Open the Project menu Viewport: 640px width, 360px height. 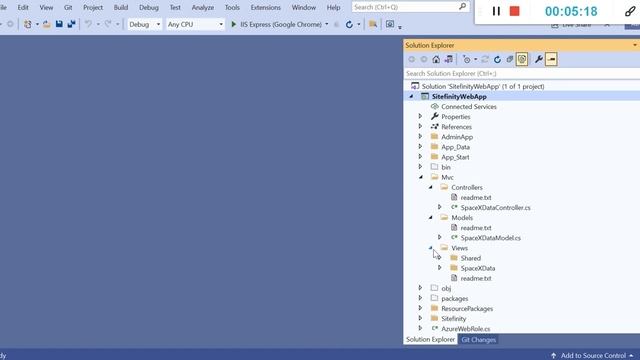93,7
